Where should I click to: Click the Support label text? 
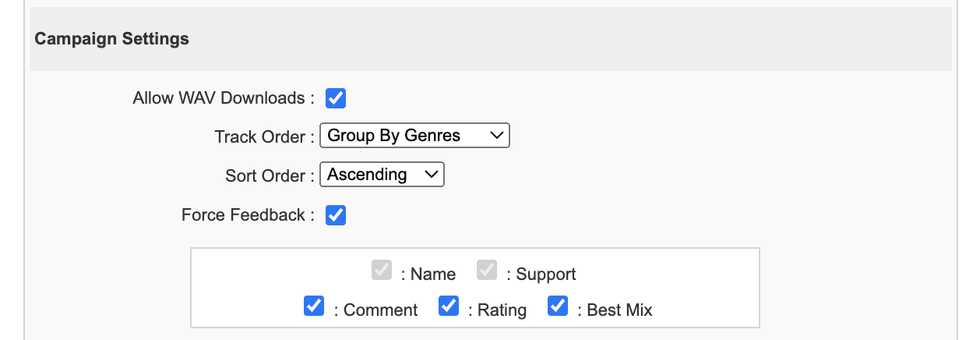click(545, 274)
